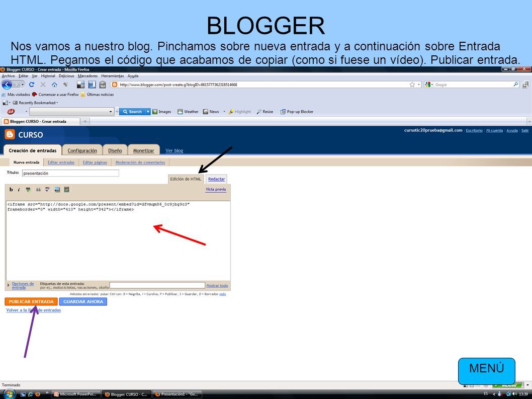Click the stop loading X icon

[43, 85]
